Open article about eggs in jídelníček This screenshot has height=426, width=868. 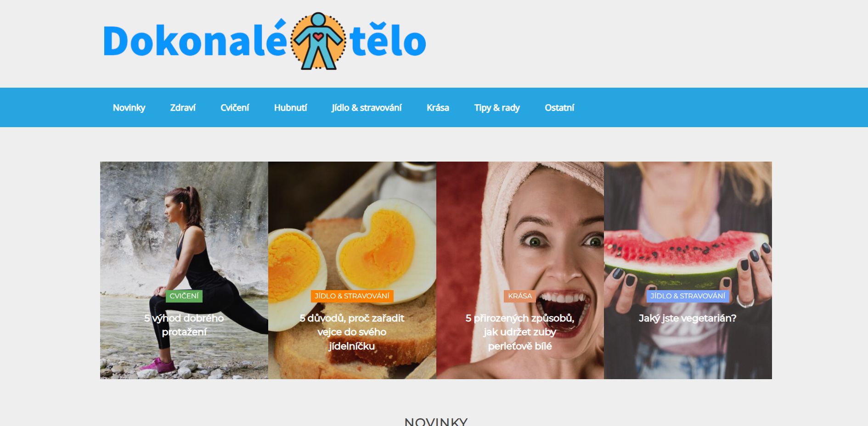(352, 332)
